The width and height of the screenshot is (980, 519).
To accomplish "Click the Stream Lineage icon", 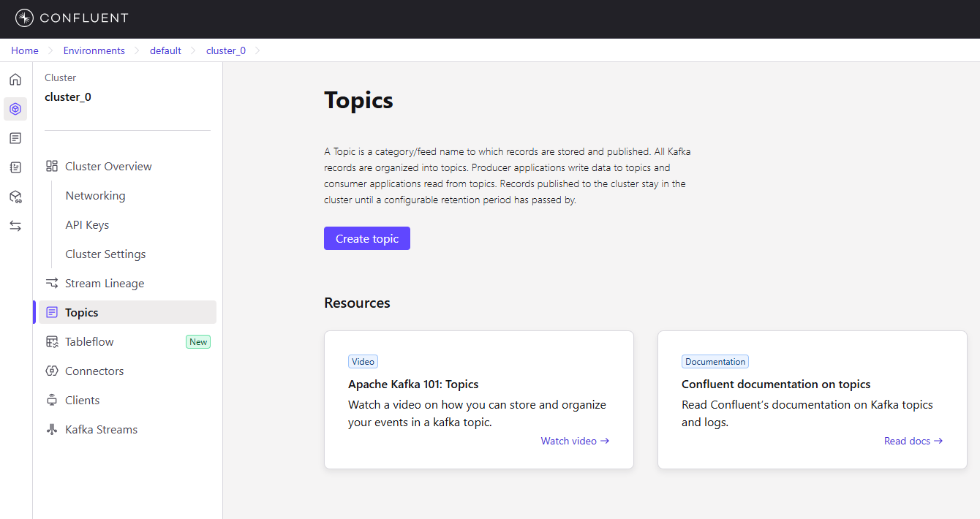I will [x=52, y=283].
